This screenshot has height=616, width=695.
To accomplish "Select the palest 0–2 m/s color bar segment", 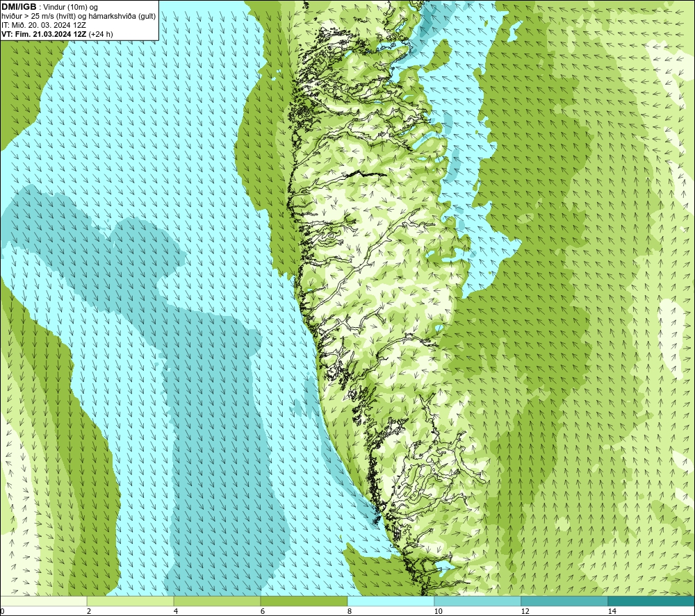I will [x=43, y=601].
